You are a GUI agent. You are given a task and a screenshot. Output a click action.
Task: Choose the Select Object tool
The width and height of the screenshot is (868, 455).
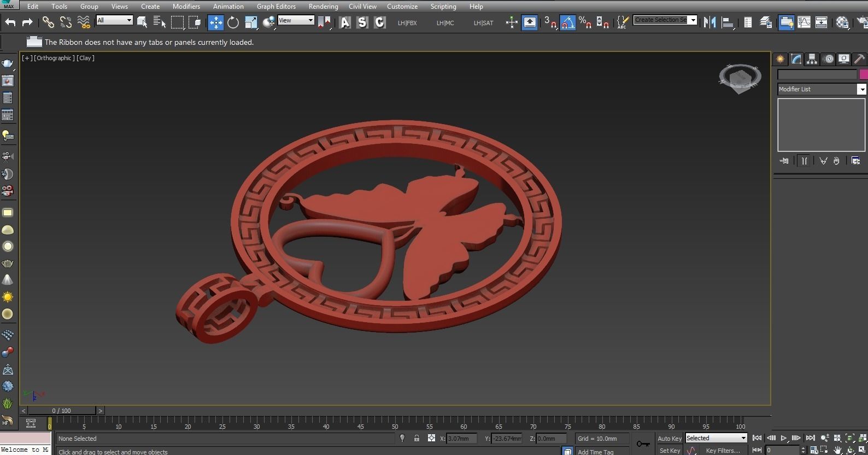142,22
